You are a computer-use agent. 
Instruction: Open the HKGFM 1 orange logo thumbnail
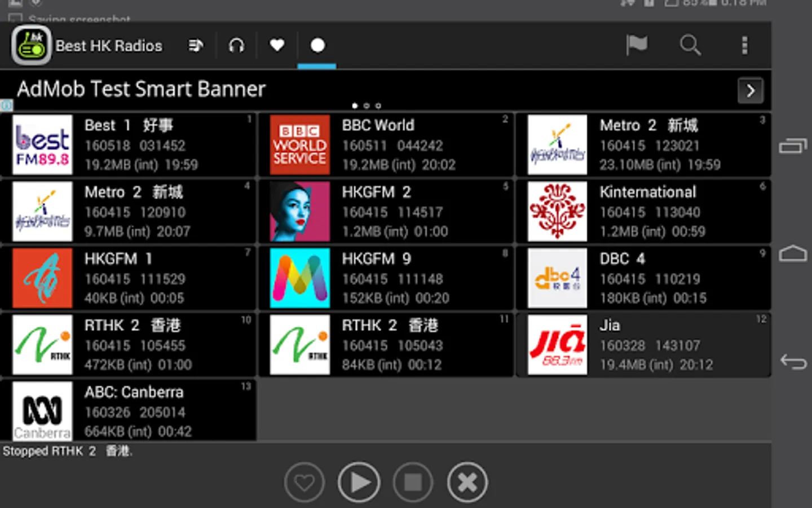[42, 278]
